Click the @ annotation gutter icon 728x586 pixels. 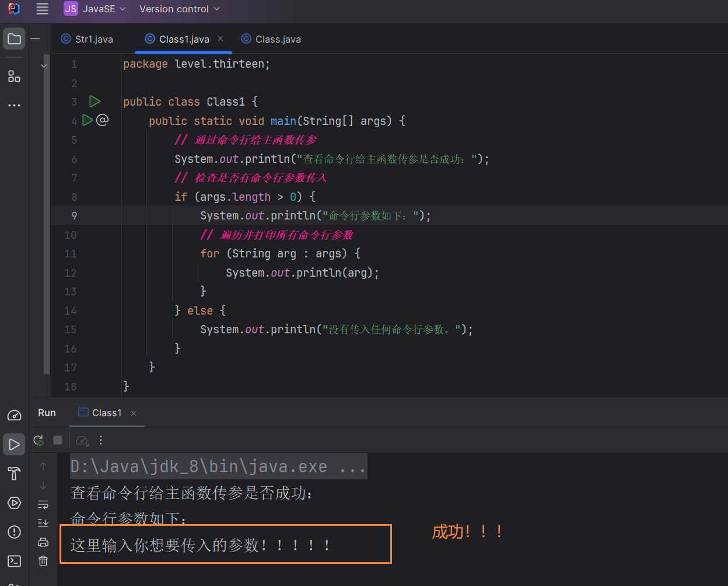pos(102,120)
